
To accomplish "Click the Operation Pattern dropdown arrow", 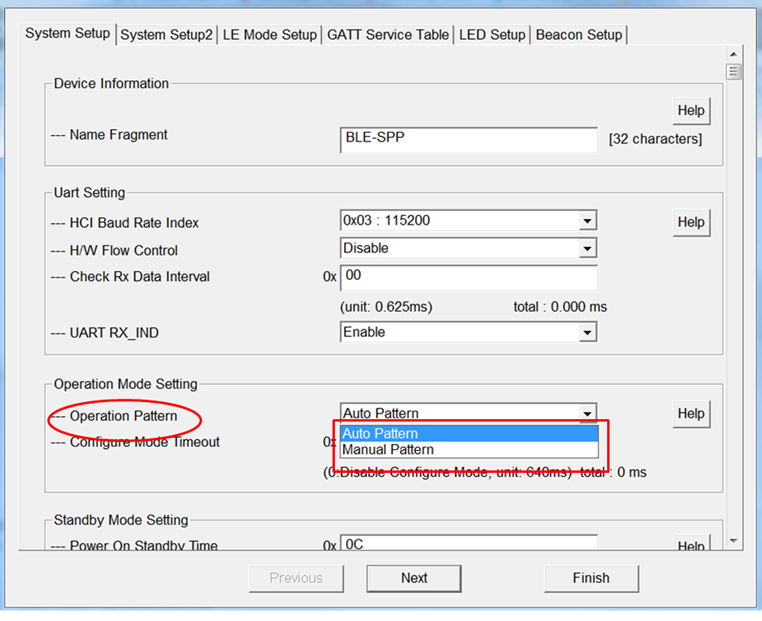I will pyautogui.click(x=588, y=414).
